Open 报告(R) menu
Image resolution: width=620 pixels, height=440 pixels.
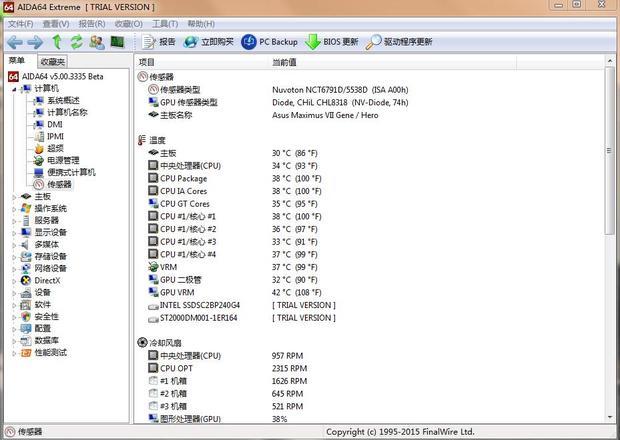click(x=92, y=24)
